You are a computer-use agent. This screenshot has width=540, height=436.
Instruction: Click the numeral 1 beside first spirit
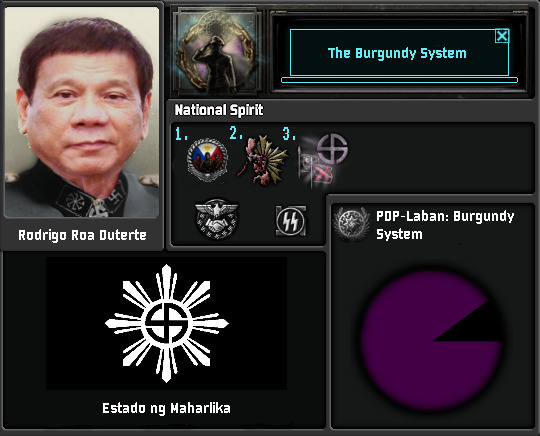(x=181, y=133)
